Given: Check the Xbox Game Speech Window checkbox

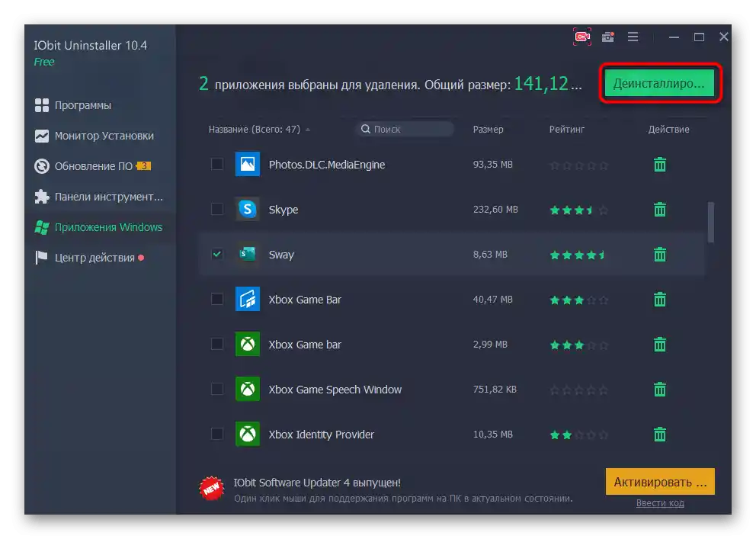Looking at the screenshot, I should click(217, 389).
